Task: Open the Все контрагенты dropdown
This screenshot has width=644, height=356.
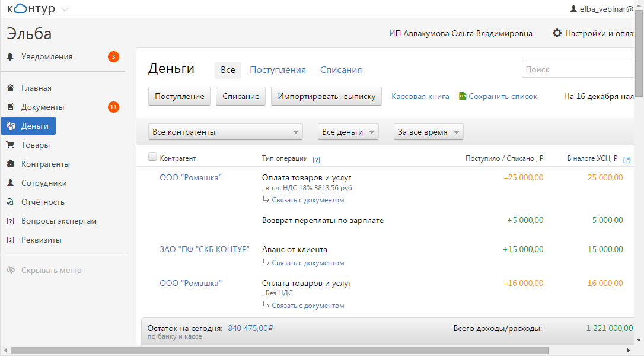Action: click(225, 132)
